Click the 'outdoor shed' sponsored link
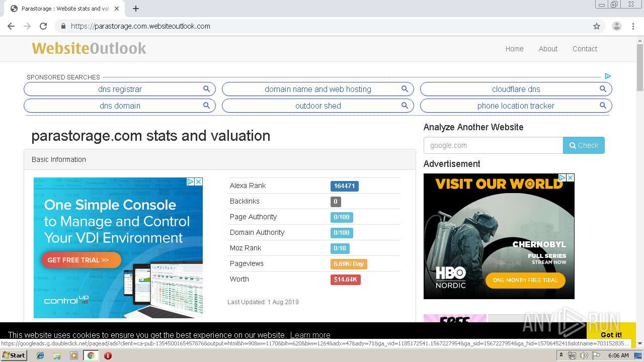Viewport: 644px width, 362px height. [318, 106]
